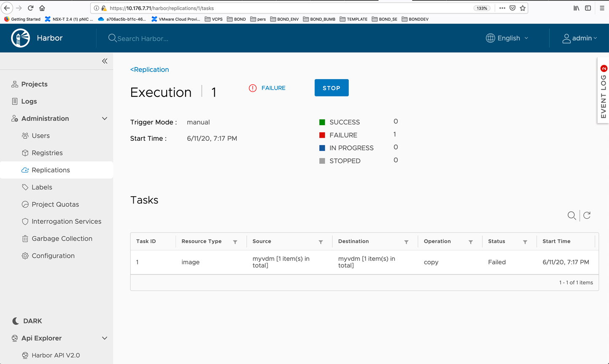The image size is (609, 364).
Task: Open the browser library icon
Action: [576, 8]
